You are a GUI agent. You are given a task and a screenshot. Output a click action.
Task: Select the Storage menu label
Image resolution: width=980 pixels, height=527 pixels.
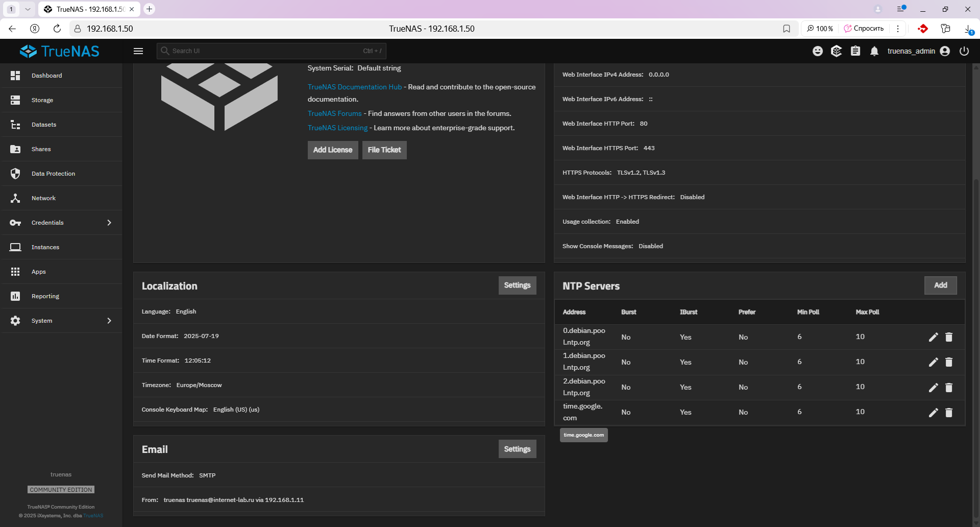[x=42, y=100]
